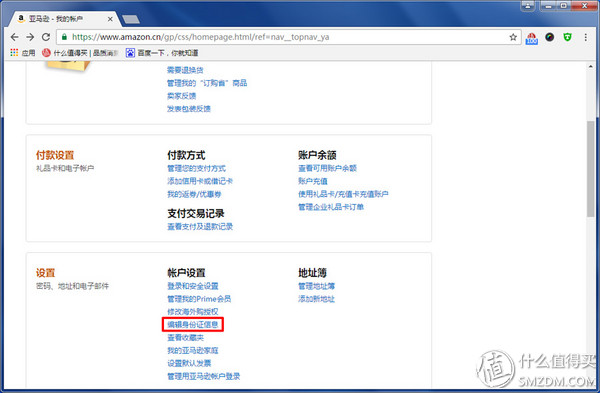Open 管理企业礼品卡订单 link
Screen dimensions: 600x393
pos(331,207)
